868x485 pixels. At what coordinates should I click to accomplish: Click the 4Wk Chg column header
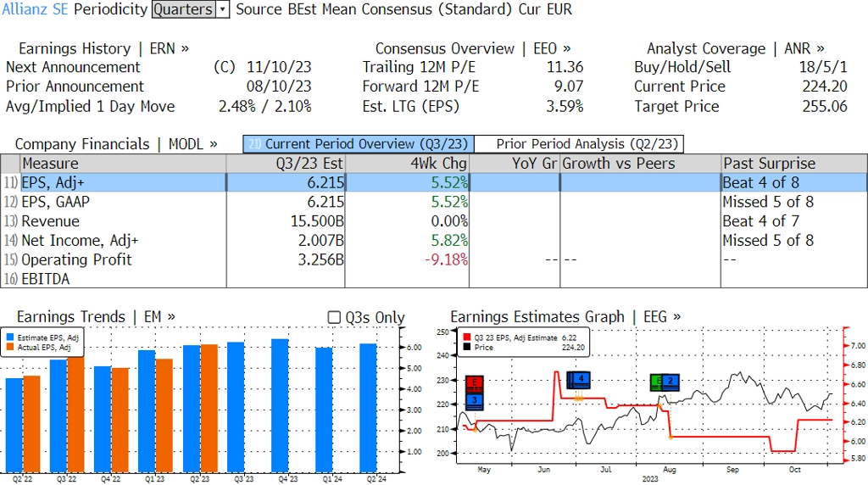click(407, 164)
